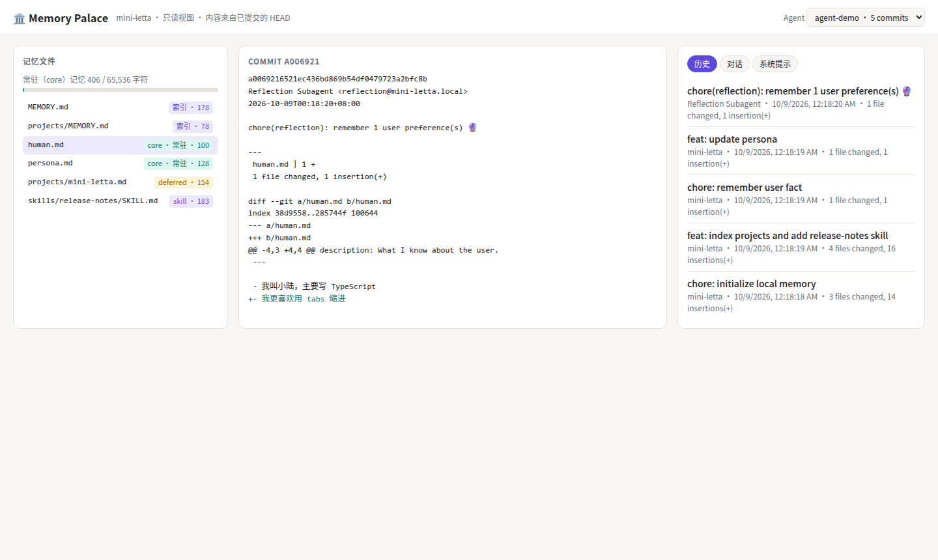Click the core · 常驻 · 128 badge
Screen dimensions: 938x560
pyautogui.click(x=178, y=163)
